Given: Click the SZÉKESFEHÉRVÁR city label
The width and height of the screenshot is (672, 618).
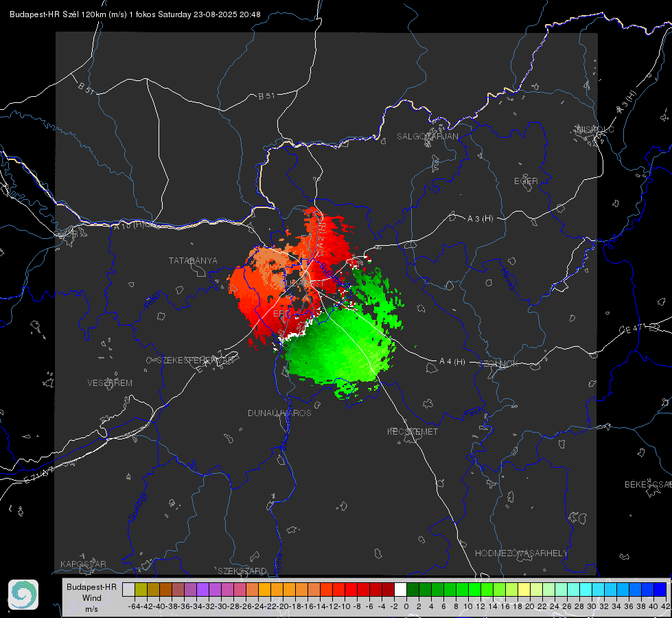Looking at the screenshot, I should coord(195,360).
